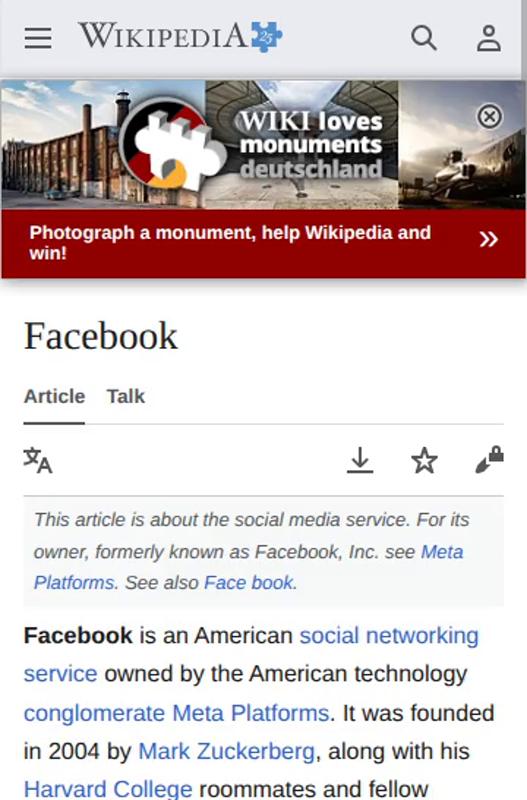This screenshot has height=800, width=527.
Task: Click the locked edit pencil icon
Action: 489,460
